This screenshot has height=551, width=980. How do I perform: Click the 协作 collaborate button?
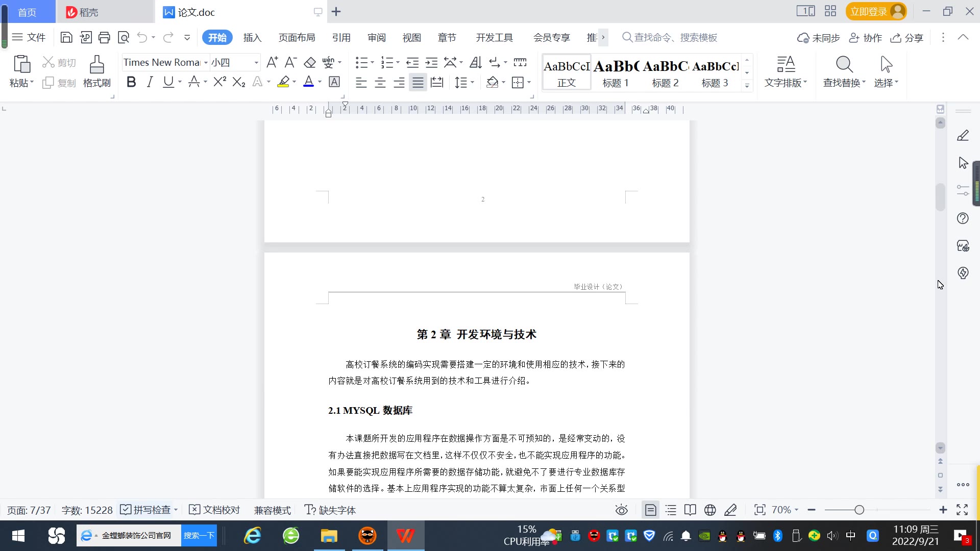(x=866, y=38)
